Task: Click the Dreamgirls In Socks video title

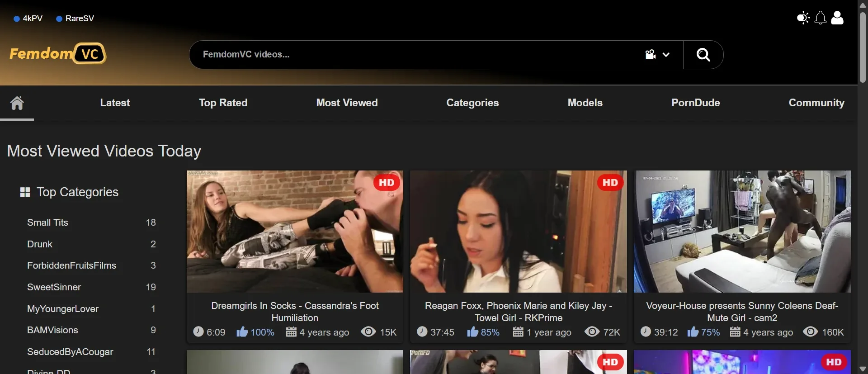Action: (x=295, y=312)
